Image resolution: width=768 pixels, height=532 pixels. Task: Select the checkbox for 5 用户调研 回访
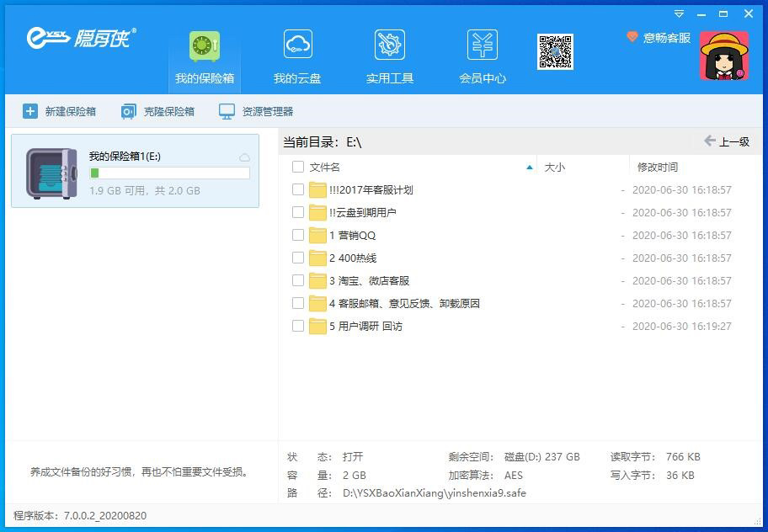tap(298, 326)
